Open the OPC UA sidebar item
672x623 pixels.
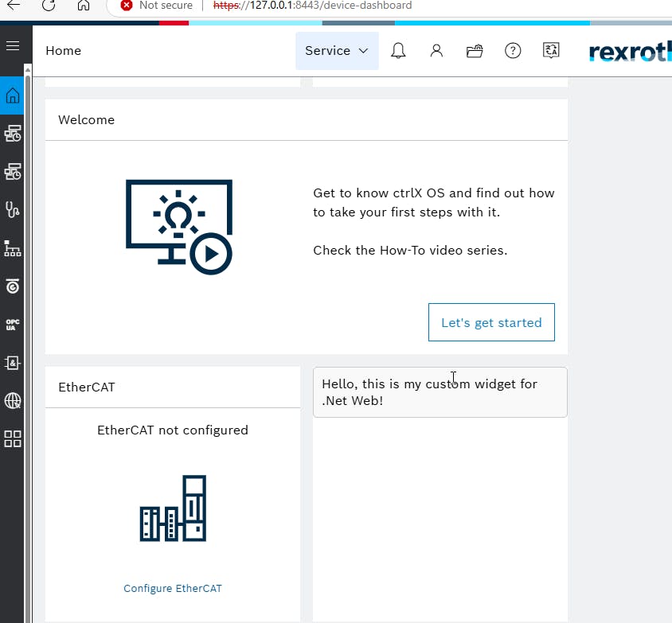13,325
